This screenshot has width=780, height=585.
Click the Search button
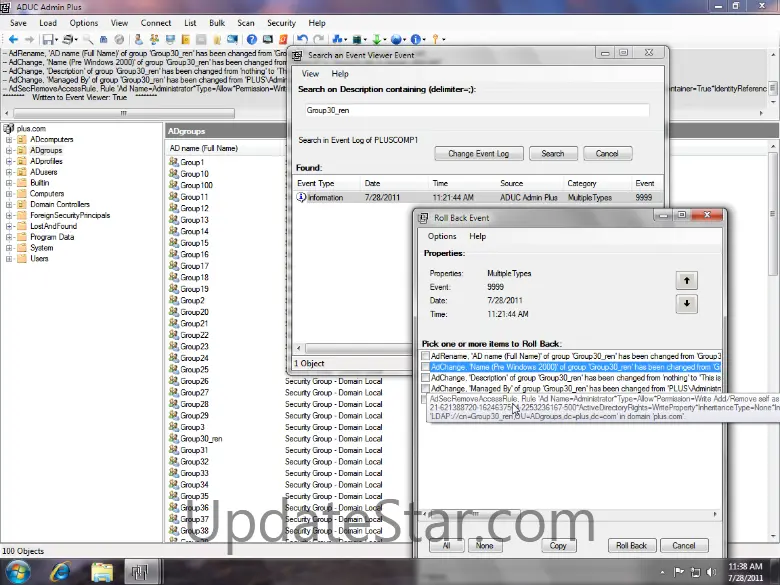coord(553,154)
